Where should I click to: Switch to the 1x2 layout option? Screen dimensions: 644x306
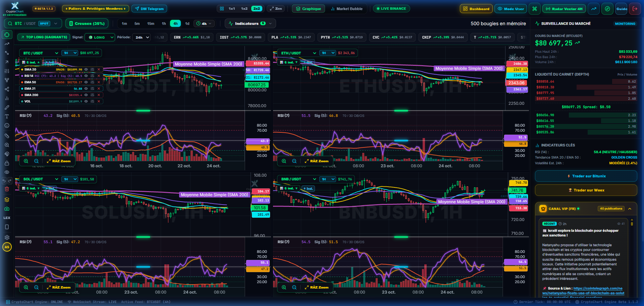pos(244,9)
